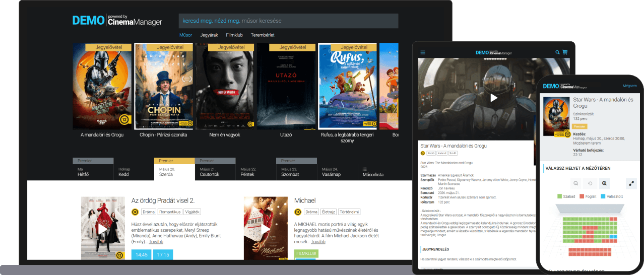Image resolution: width=644 pixels, height=275 pixels.
Task: Click the age 12 rating badge beside the Dráma tag under Az ördög Pradát visel 2.
Action: click(x=135, y=212)
